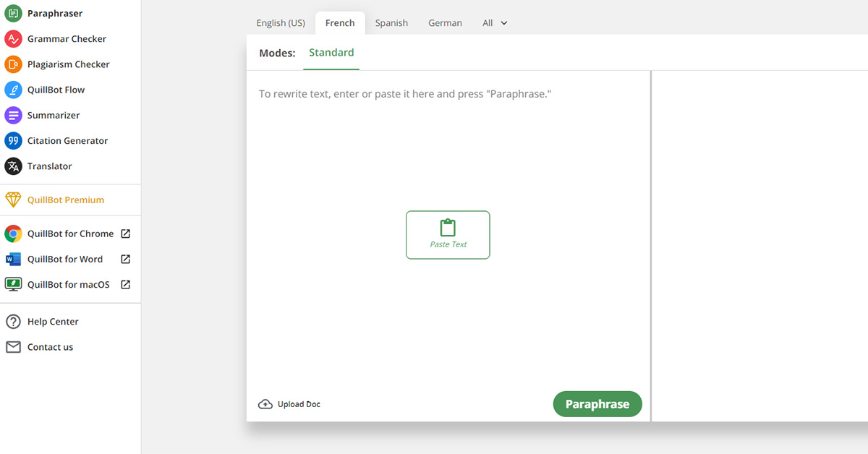868x454 pixels.
Task: Click the Paste Text label
Action: point(448,244)
